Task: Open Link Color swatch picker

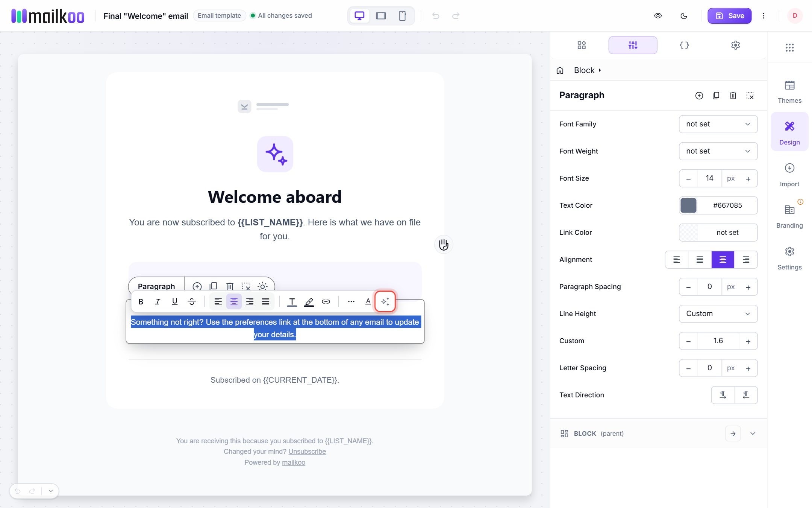Action: point(689,233)
